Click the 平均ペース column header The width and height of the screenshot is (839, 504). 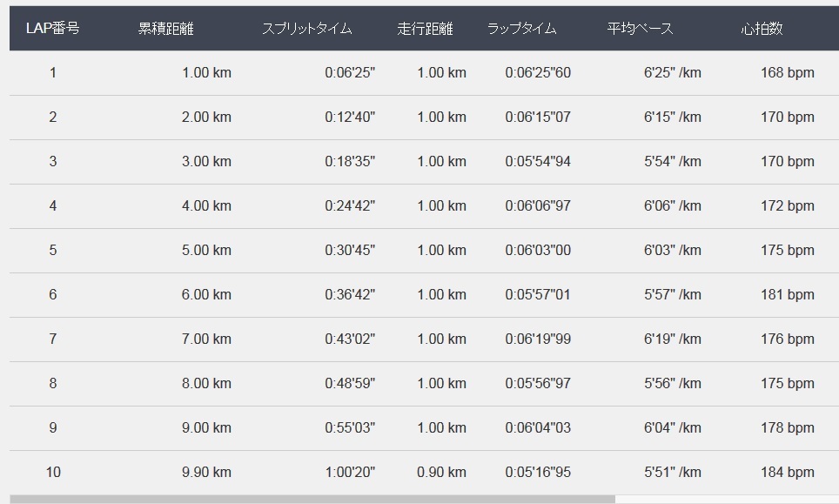coord(640,28)
